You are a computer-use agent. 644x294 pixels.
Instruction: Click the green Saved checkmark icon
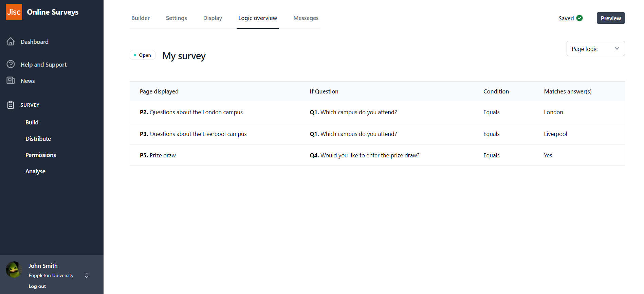pyautogui.click(x=579, y=18)
